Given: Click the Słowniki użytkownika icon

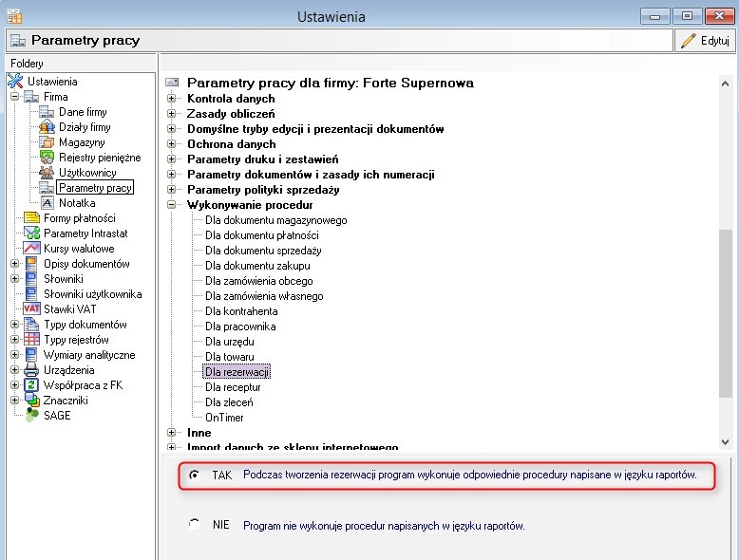Looking at the screenshot, I should 31,294.
